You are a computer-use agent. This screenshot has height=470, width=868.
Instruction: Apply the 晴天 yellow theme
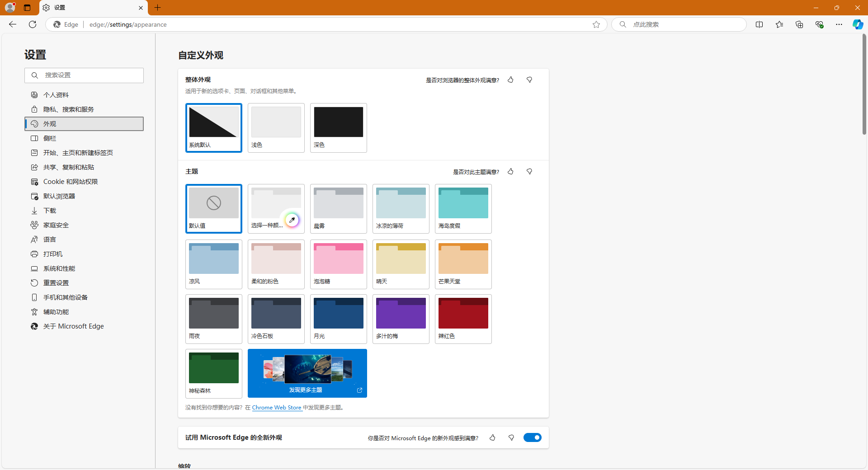point(401,264)
